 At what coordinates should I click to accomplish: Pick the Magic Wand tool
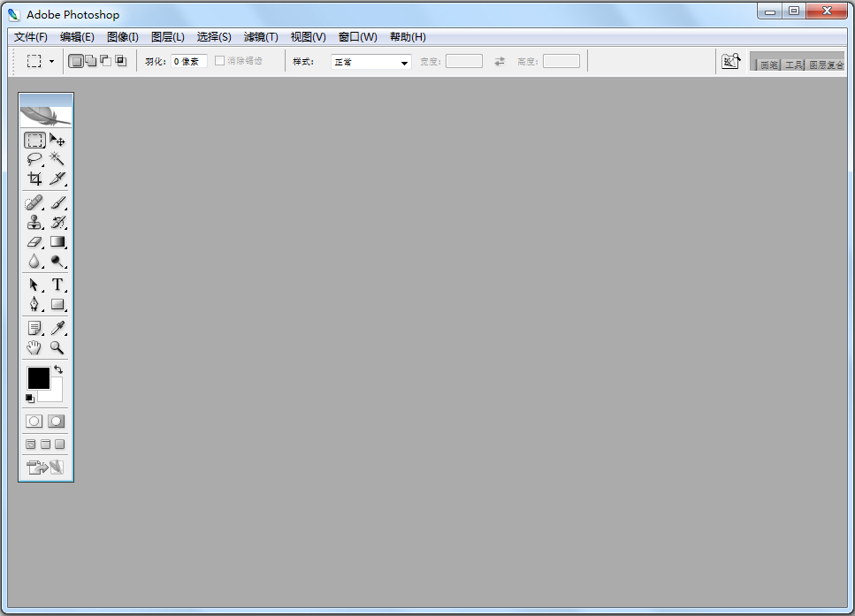pyautogui.click(x=57, y=159)
